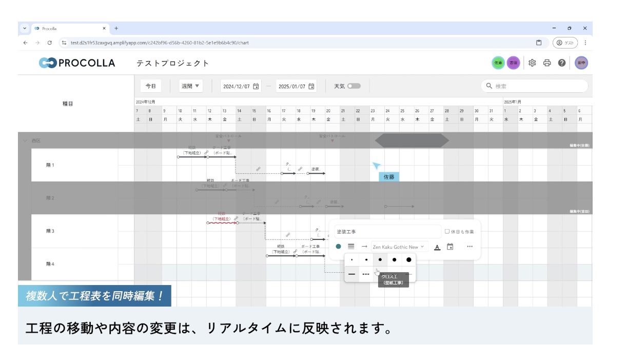The height and width of the screenshot is (364, 626).
Task: Select the smallest dot line thickness
Action: [351, 260]
